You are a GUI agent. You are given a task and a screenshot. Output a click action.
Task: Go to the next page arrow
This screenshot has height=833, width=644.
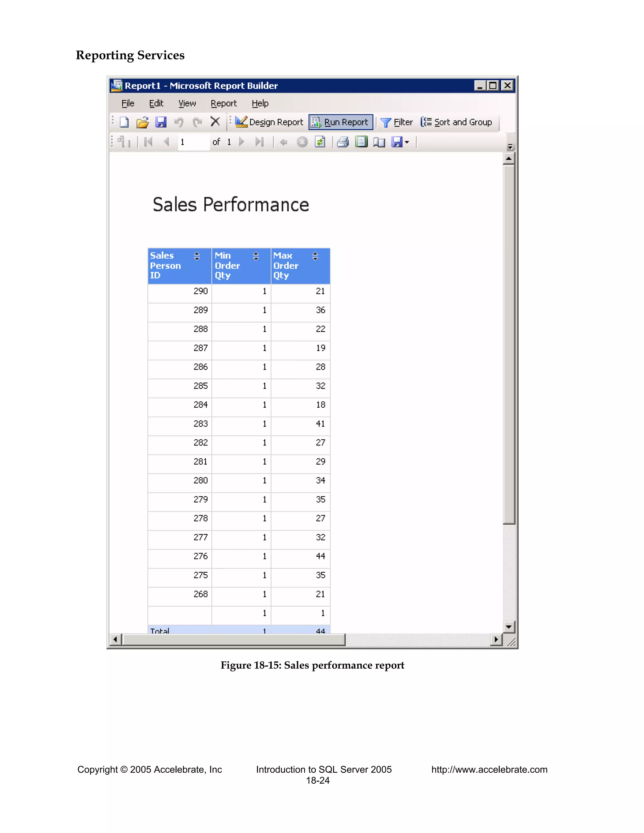(x=241, y=142)
